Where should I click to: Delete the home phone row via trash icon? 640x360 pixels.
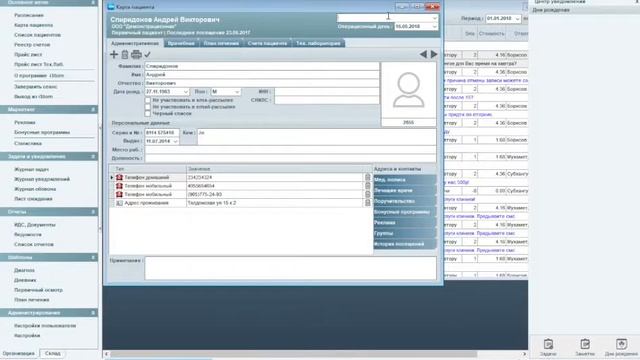367,178
